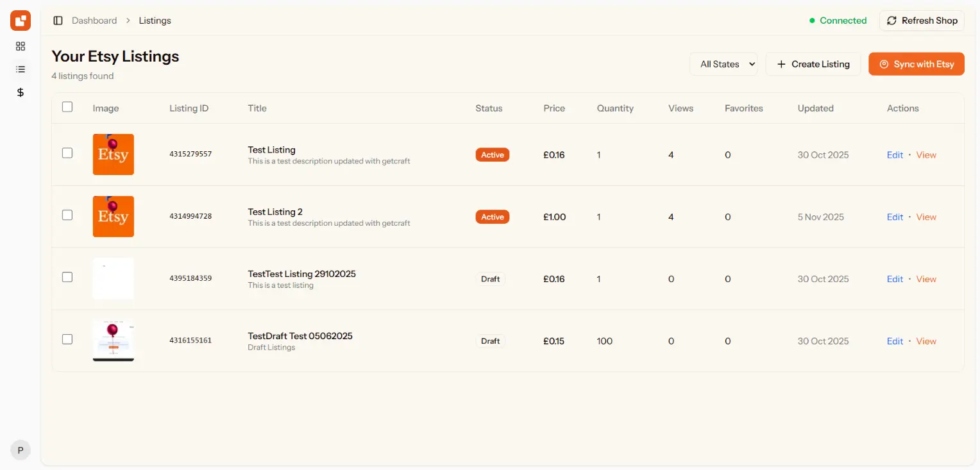Click the Etsy thumbnail of Test Listing
Image resolution: width=980 pixels, height=470 pixels.
[x=114, y=155]
